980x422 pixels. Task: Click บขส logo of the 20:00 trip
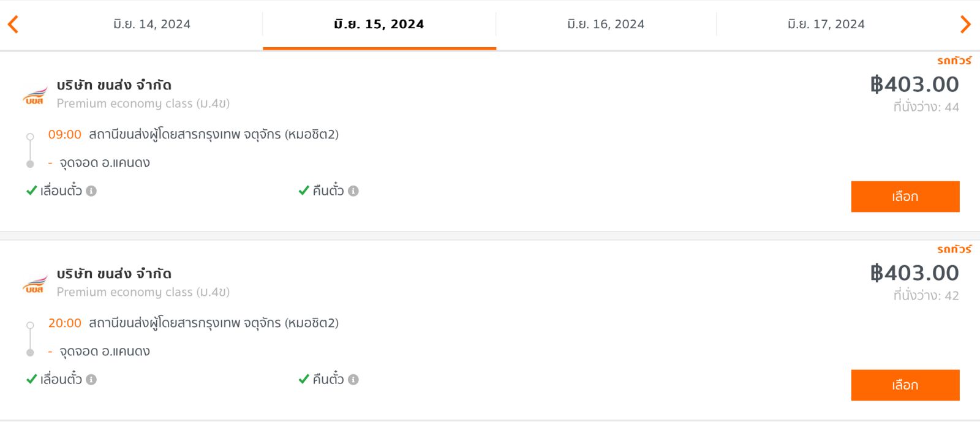[x=35, y=285]
